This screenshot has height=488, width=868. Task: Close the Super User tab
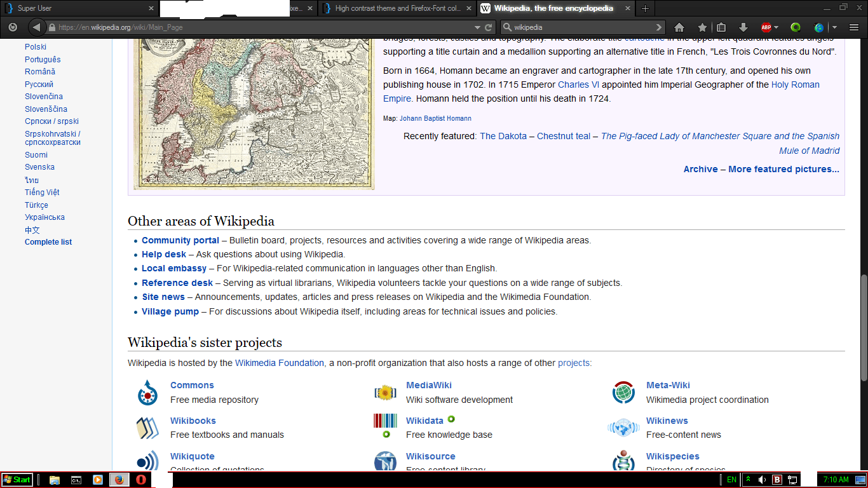coord(151,8)
